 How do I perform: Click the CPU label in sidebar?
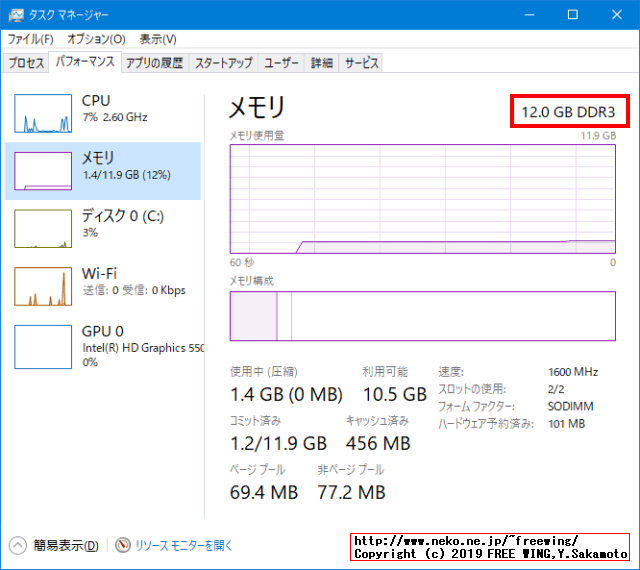click(x=96, y=100)
